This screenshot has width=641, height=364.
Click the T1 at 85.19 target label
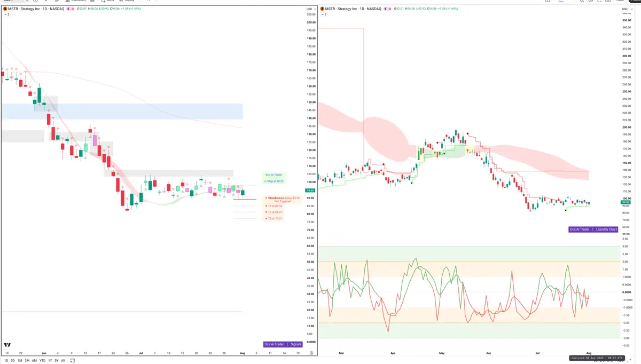273,205
